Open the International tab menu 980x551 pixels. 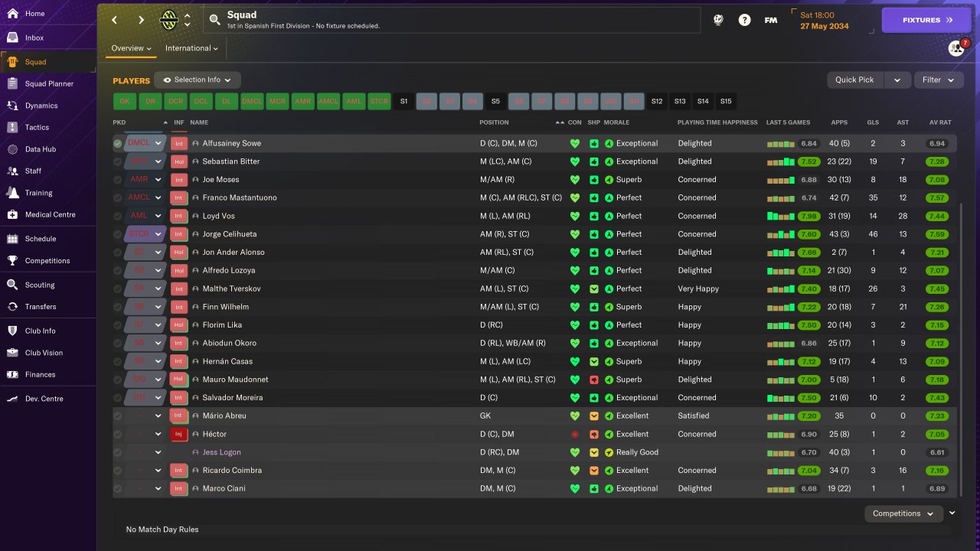(191, 48)
